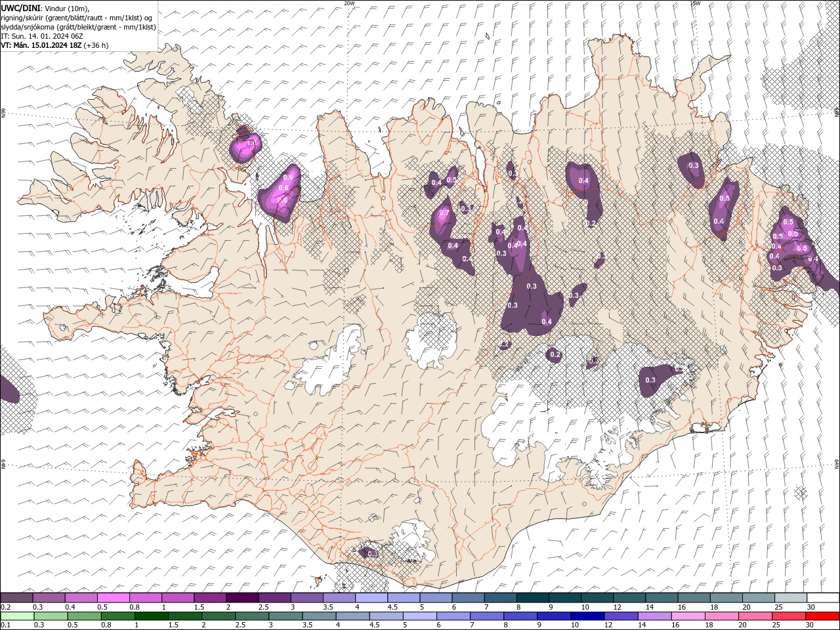This screenshot has height=630, width=840.
Task: Pick the dark plum 0.2 swatch in snow scale
Action: click(x=17, y=598)
